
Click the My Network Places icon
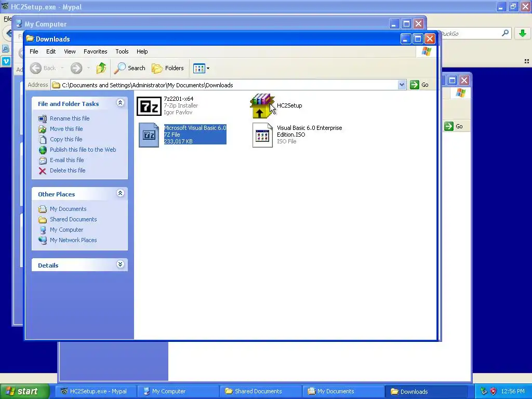click(x=43, y=240)
